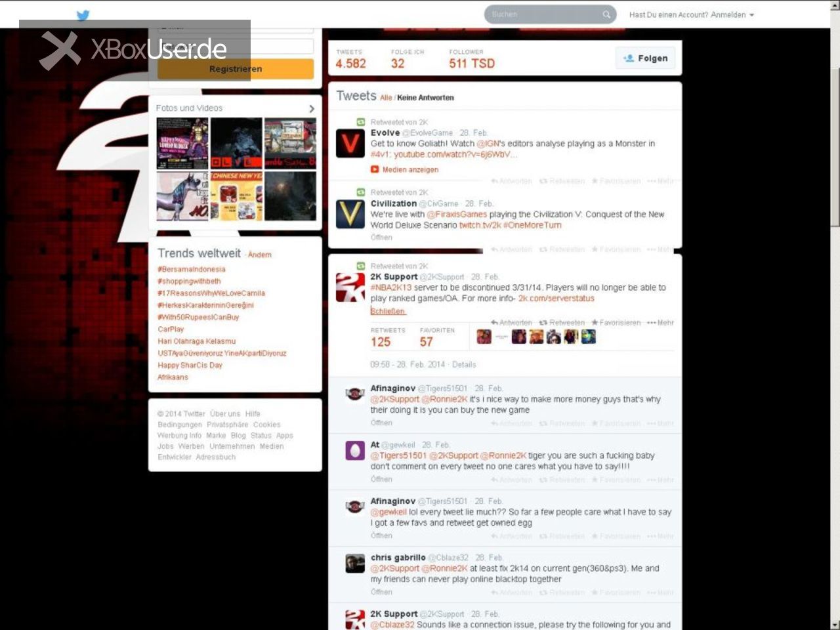This screenshot has width=840, height=630.
Task: Click the search magnifier icon
Action: [x=606, y=14]
